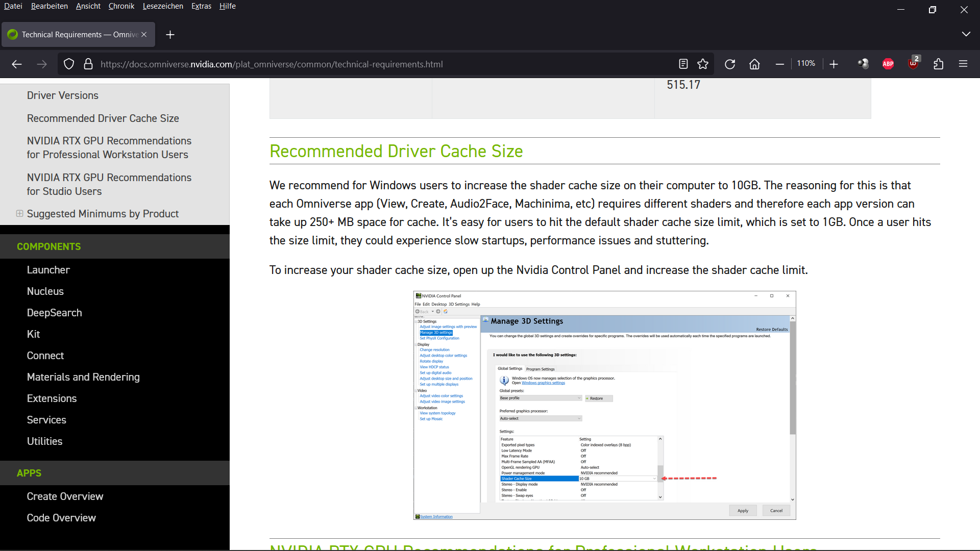Open the extensions puzzle-piece menu

click(x=939, y=64)
